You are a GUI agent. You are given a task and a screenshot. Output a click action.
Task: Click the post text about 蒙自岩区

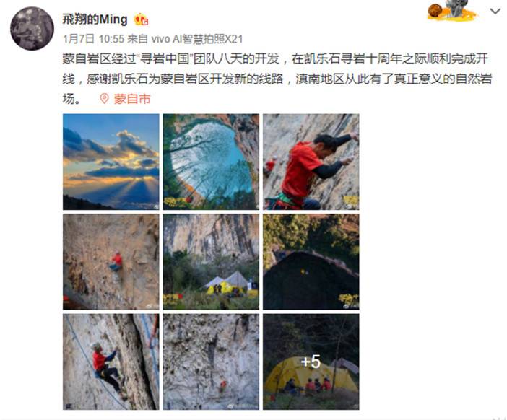[x=277, y=79]
